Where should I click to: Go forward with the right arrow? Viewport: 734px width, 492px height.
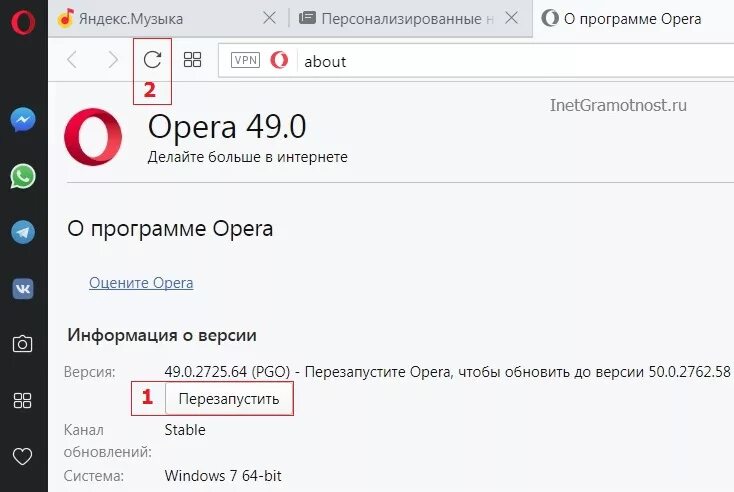(113, 60)
